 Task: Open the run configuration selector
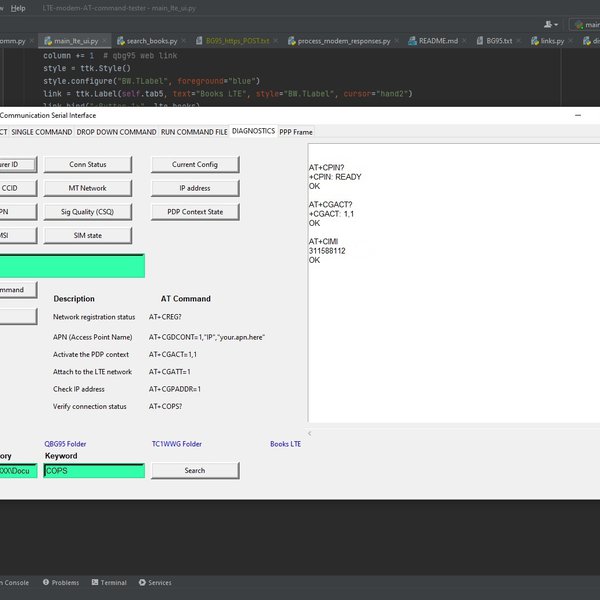pos(585,25)
